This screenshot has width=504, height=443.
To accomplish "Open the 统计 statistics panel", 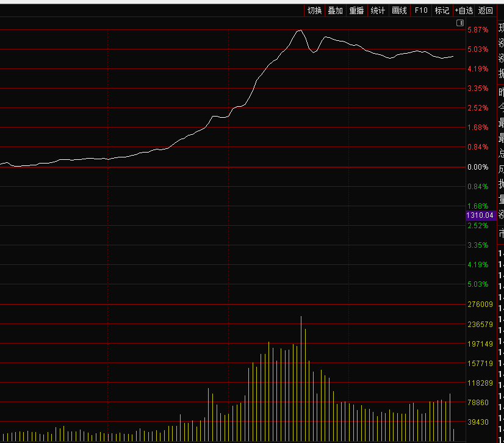I will (378, 10).
